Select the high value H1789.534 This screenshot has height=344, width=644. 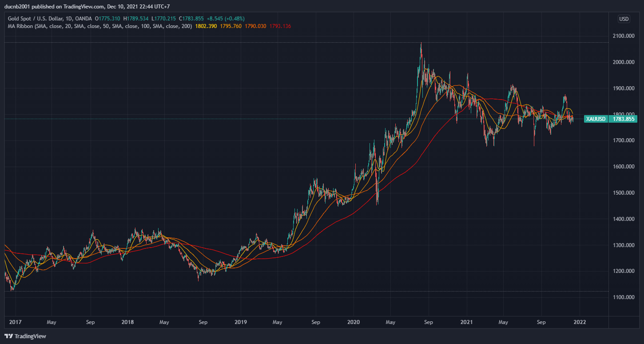click(136, 19)
